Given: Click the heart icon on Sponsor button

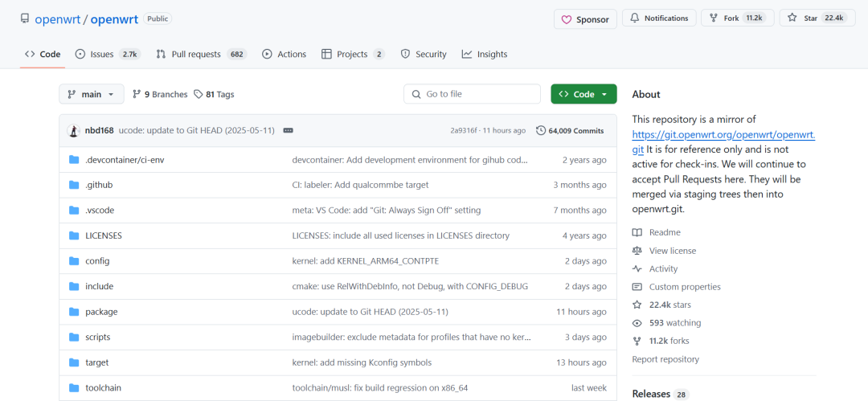Looking at the screenshot, I should pyautogui.click(x=567, y=19).
